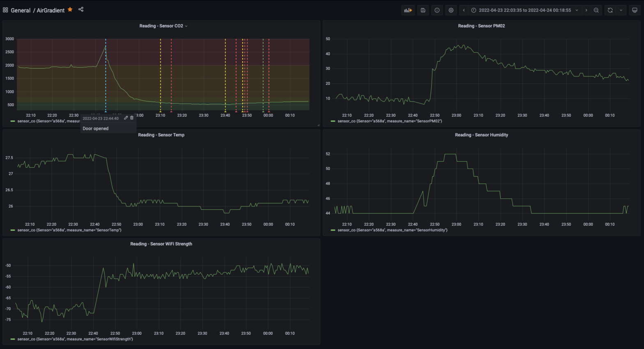Refresh the dashboard
The width and height of the screenshot is (644, 349).
point(610,10)
